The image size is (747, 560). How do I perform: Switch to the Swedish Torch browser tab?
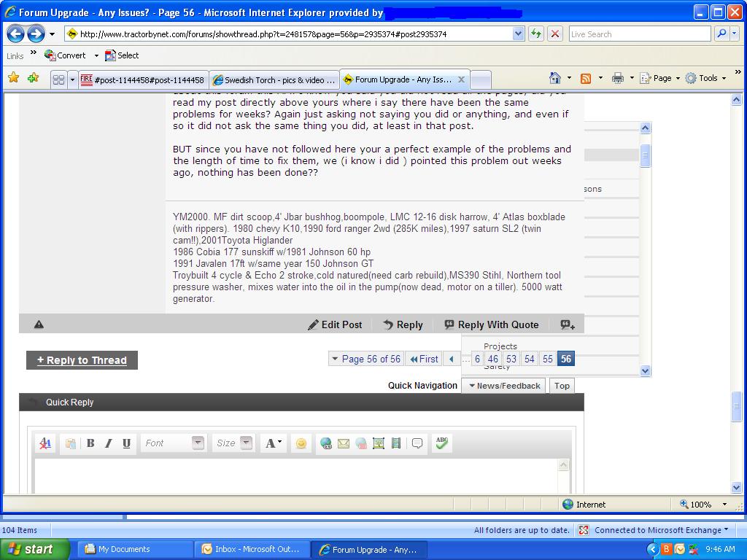coord(274,79)
